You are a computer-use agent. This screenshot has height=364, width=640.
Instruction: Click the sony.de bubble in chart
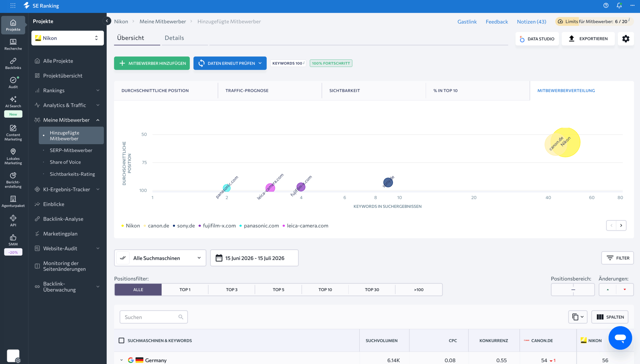click(x=388, y=183)
